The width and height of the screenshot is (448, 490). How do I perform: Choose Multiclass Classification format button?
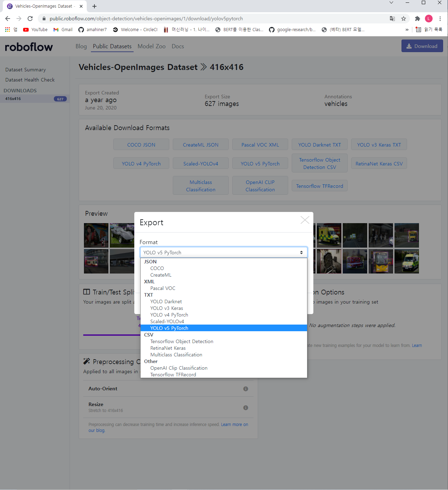pos(201,186)
